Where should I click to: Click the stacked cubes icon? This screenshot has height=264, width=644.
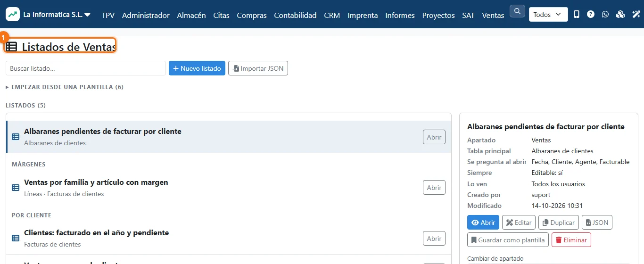620,15
